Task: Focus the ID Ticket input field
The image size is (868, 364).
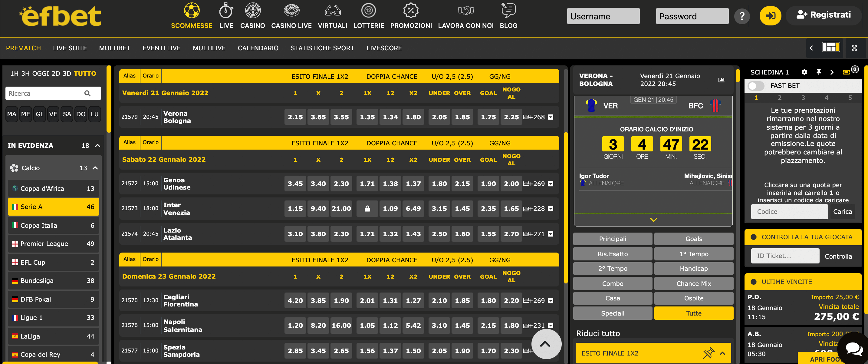Action: (x=785, y=256)
